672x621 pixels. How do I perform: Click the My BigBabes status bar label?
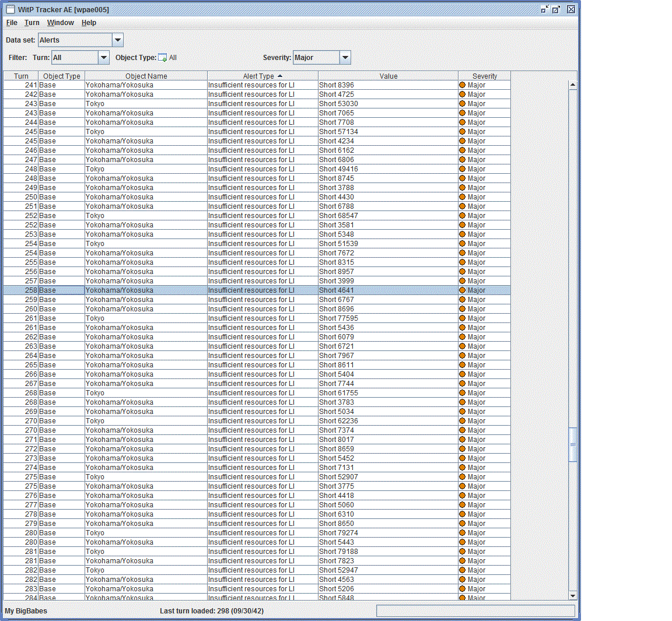coord(26,611)
